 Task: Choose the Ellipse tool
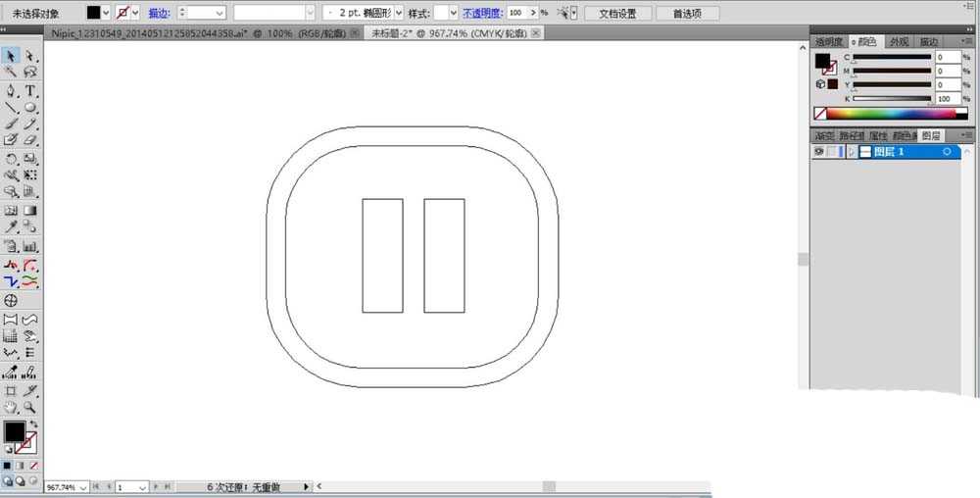pyautogui.click(x=30, y=108)
